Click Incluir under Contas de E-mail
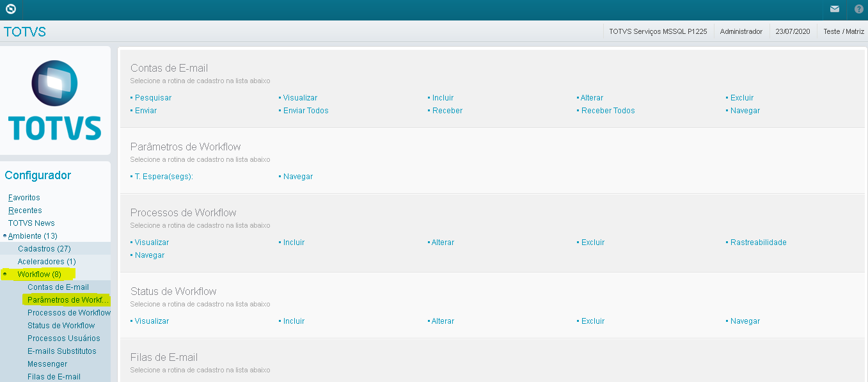 (x=443, y=98)
